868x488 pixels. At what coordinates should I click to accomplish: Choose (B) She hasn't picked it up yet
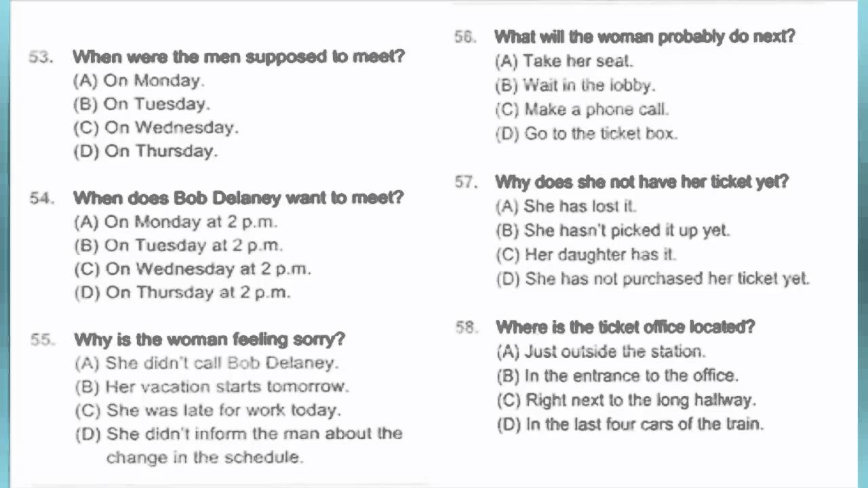click(613, 230)
